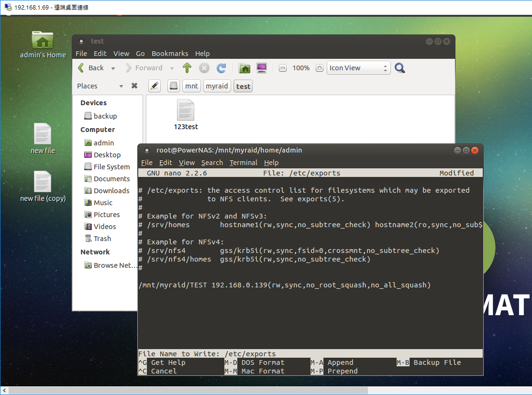Screen dimensions: 532x395
Task: Click the remote desktop horizontal scrollbar
Action: [188, 391]
